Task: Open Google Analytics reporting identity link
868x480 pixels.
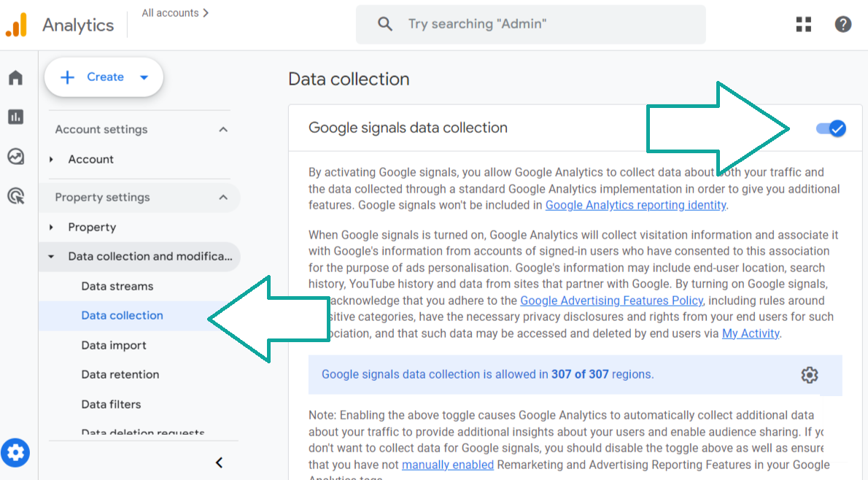Action: pyautogui.click(x=635, y=206)
